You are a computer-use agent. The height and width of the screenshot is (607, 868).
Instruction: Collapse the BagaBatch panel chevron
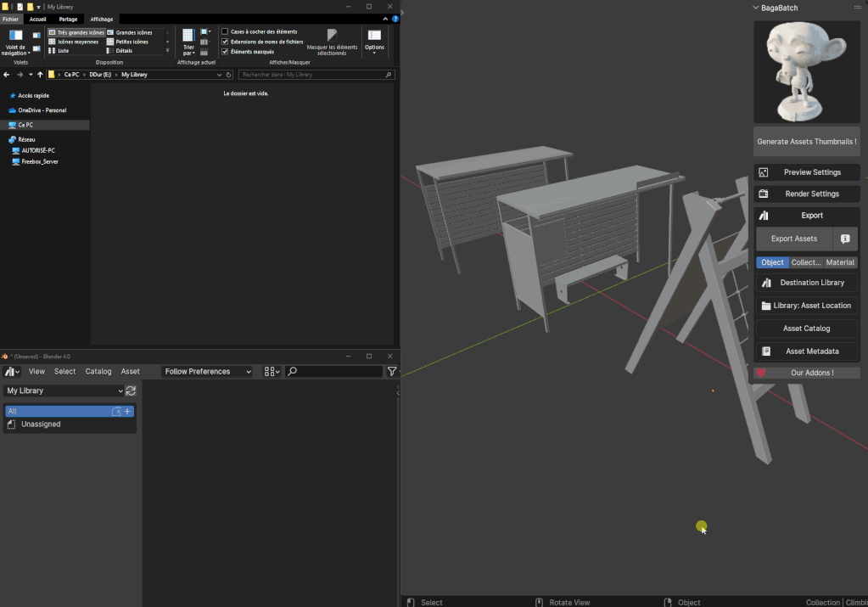(x=756, y=8)
